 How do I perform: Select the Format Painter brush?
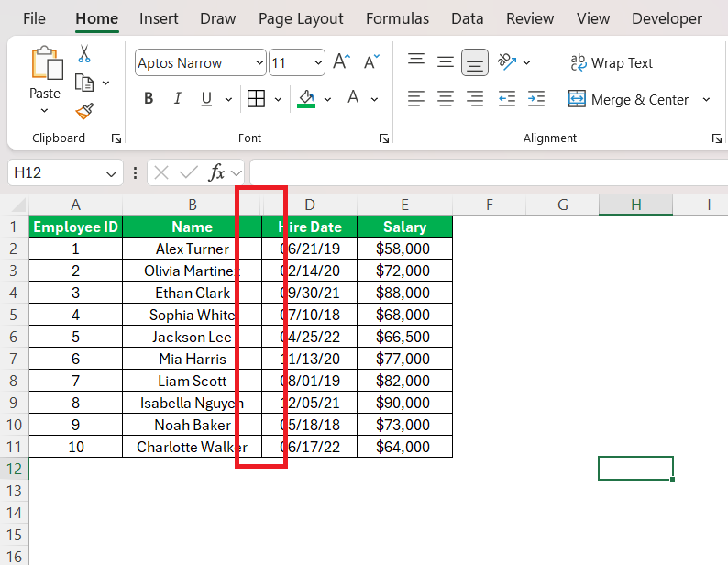click(x=84, y=111)
